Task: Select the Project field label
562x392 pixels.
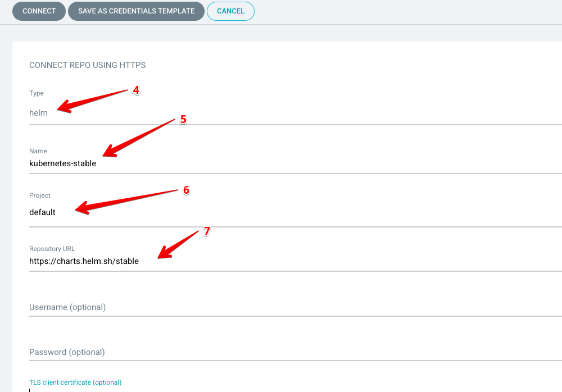Action: click(40, 195)
